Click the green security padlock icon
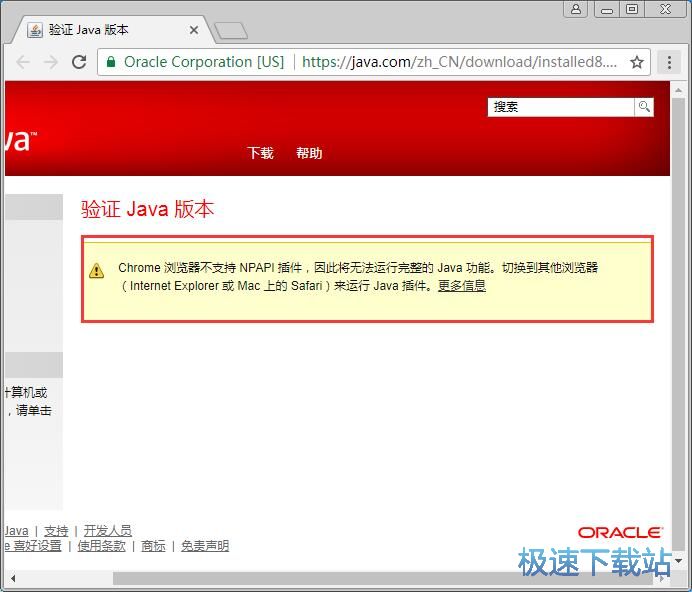692x592 pixels. click(111, 62)
